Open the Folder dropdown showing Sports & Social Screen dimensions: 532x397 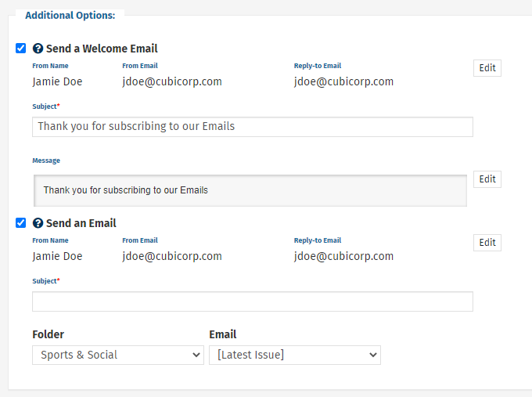pyautogui.click(x=118, y=355)
